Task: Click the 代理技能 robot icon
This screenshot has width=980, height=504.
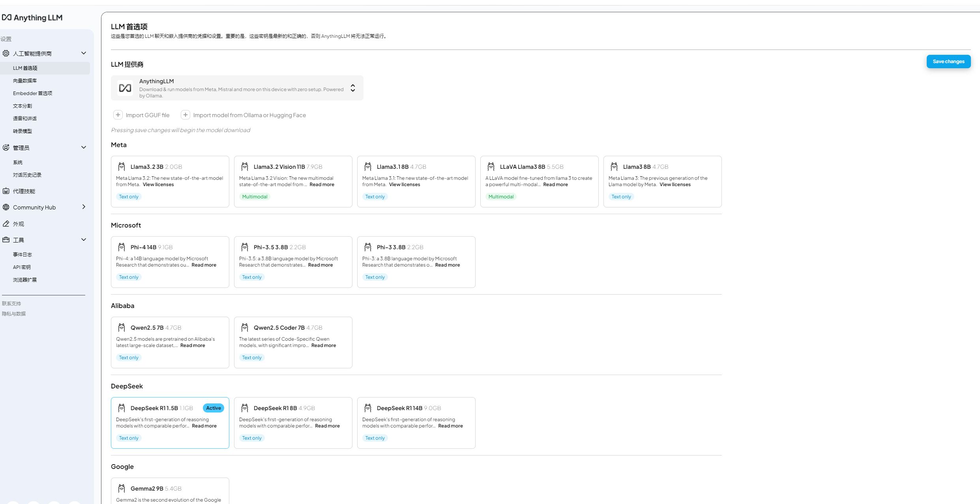Action: [6, 191]
